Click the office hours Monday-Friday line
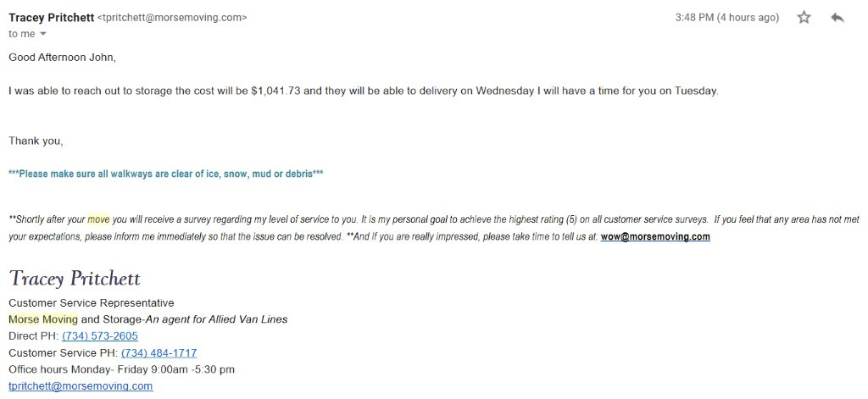Screen dimensions: 868x399 pos(121,369)
